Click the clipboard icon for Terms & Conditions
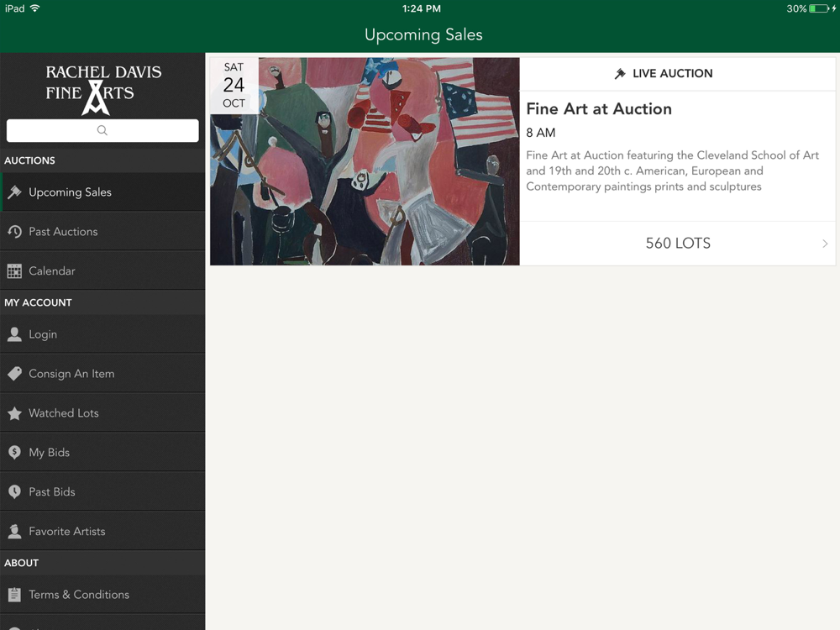This screenshot has height=630, width=840. (14, 595)
